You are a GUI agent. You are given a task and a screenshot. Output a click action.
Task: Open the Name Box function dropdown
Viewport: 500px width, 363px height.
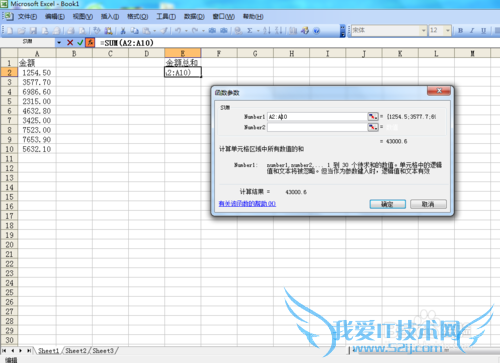(59, 43)
